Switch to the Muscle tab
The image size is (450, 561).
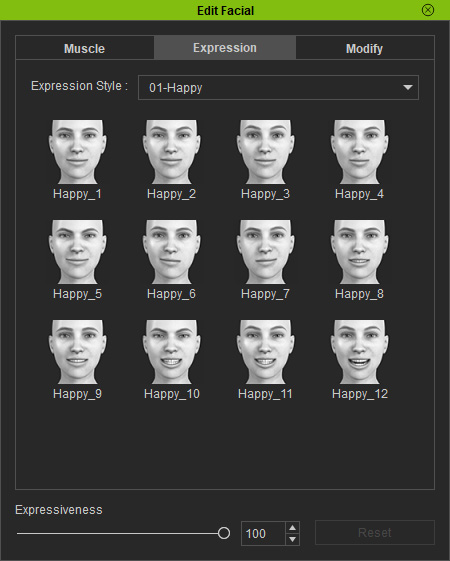coord(85,48)
